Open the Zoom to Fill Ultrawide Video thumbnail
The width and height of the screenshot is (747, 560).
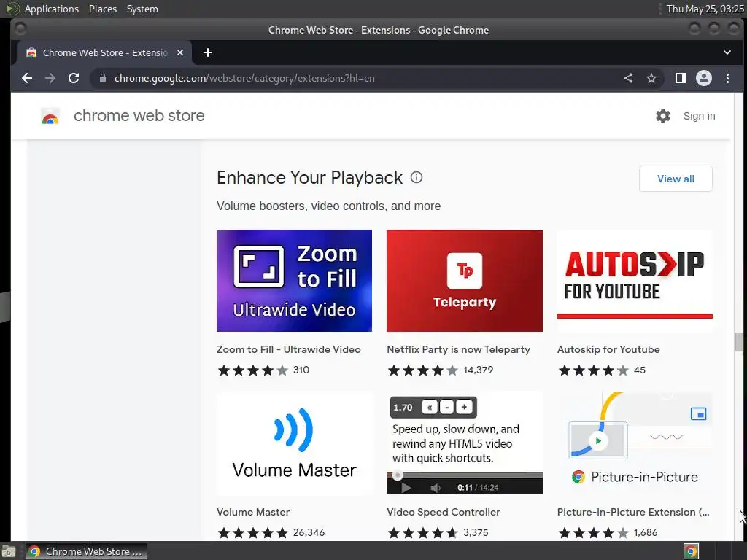294,281
